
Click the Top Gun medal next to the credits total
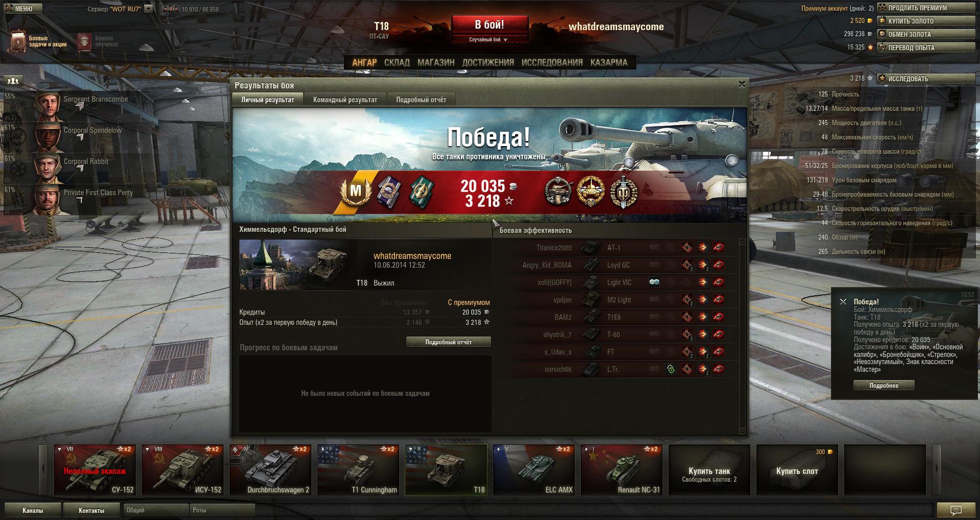pyautogui.click(x=558, y=192)
